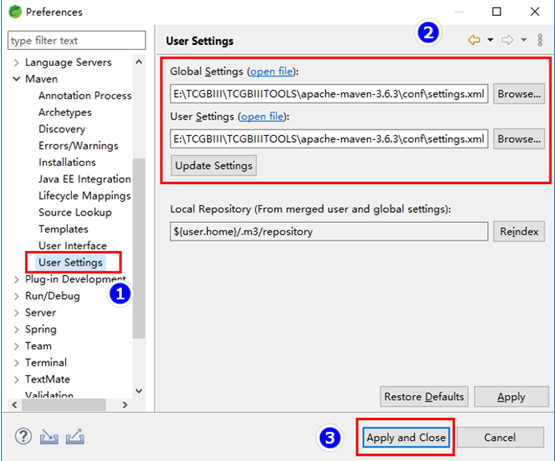Select Java EE Integration item
This screenshot has width=555, height=461.
pyautogui.click(x=85, y=179)
